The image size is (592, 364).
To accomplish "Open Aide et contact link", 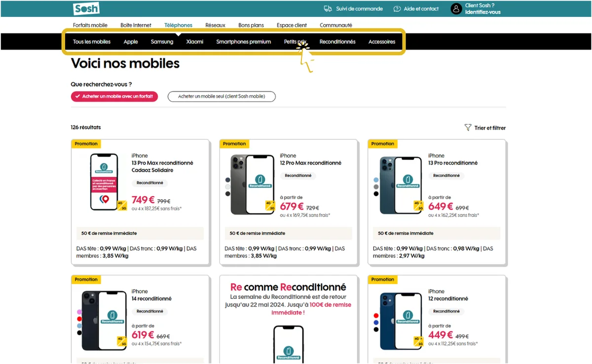I will click(x=422, y=9).
